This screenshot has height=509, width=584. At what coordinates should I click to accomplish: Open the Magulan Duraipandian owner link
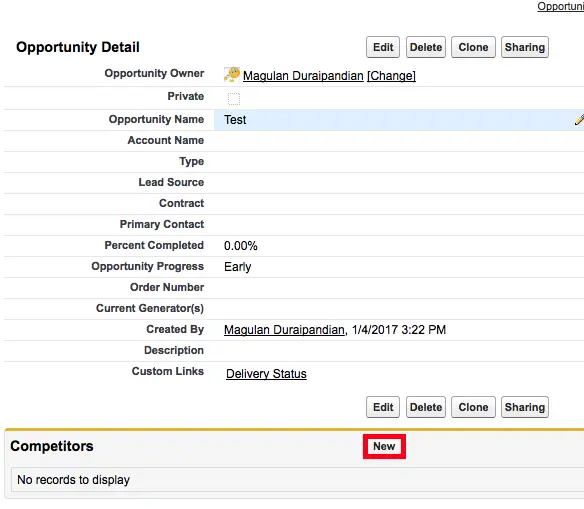(303, 76)
